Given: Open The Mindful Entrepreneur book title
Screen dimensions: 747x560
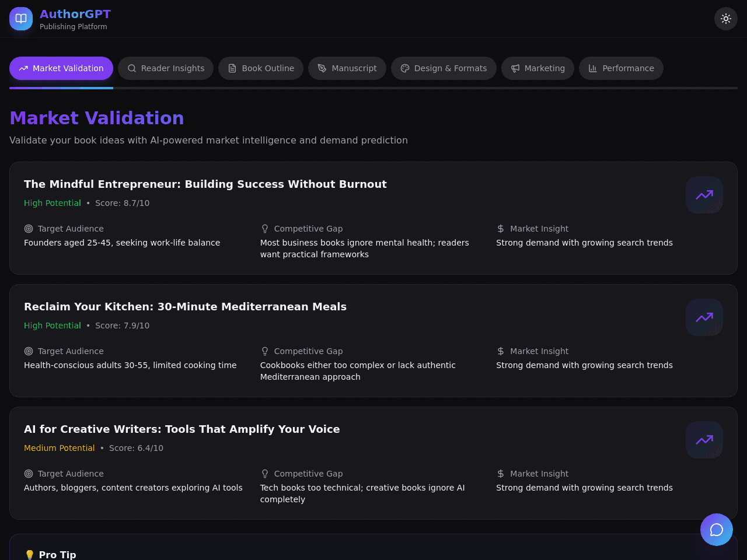Looking at the screenshot, I should pyautogui.click(x=205, y=184).
